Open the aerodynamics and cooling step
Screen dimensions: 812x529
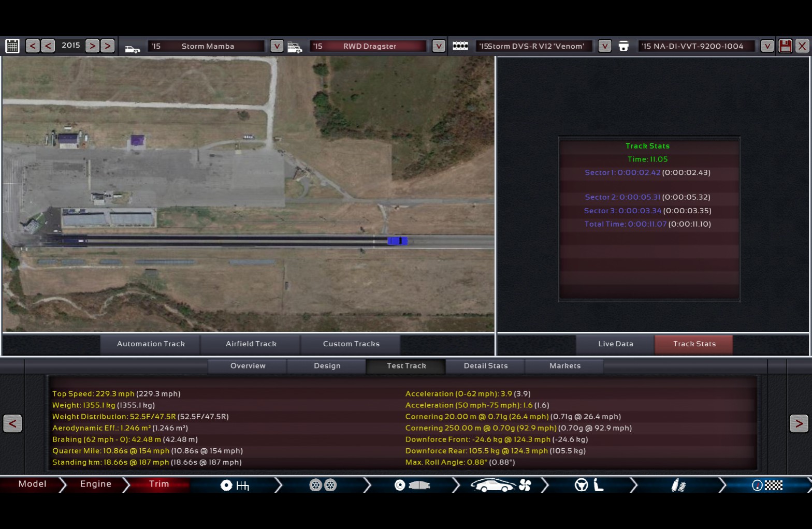coord(501,486)
